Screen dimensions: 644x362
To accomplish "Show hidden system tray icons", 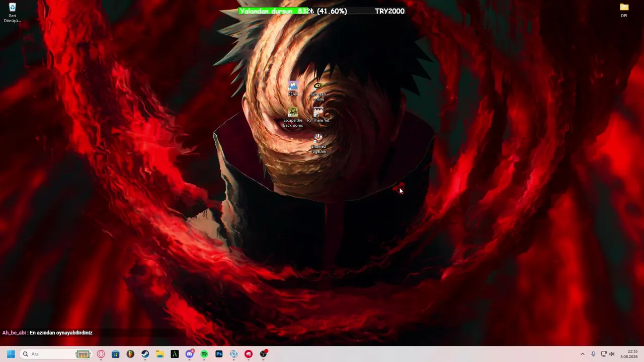I will tap(583, 354).
